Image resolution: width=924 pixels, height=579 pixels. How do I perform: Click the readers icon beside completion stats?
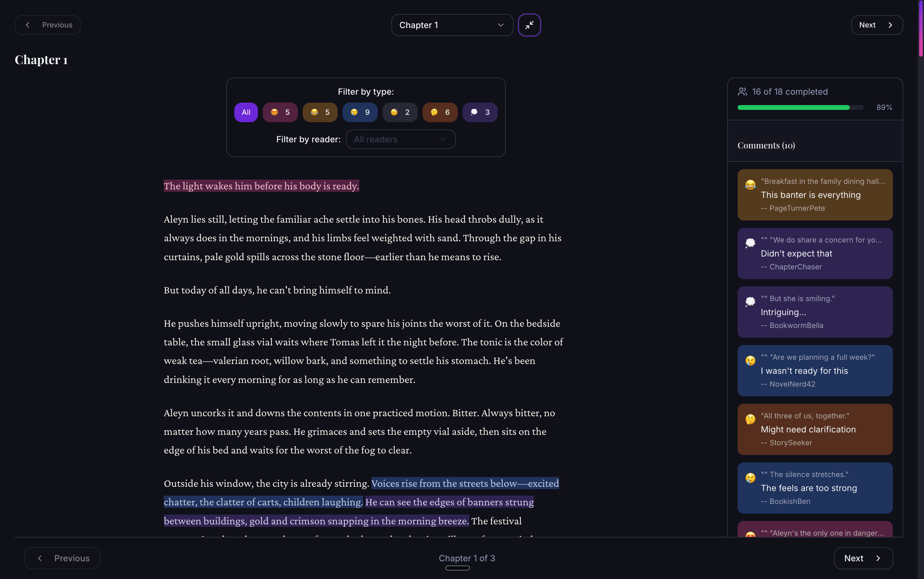click(x=743, y=92)
